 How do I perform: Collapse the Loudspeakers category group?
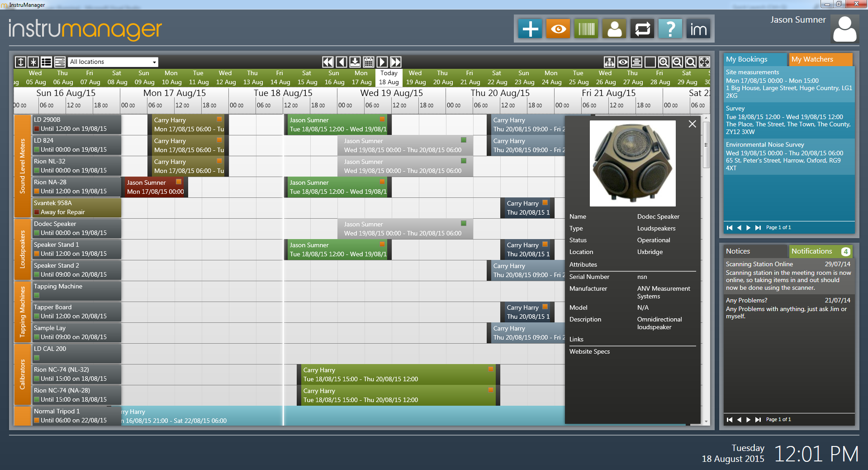pos(22,249)
